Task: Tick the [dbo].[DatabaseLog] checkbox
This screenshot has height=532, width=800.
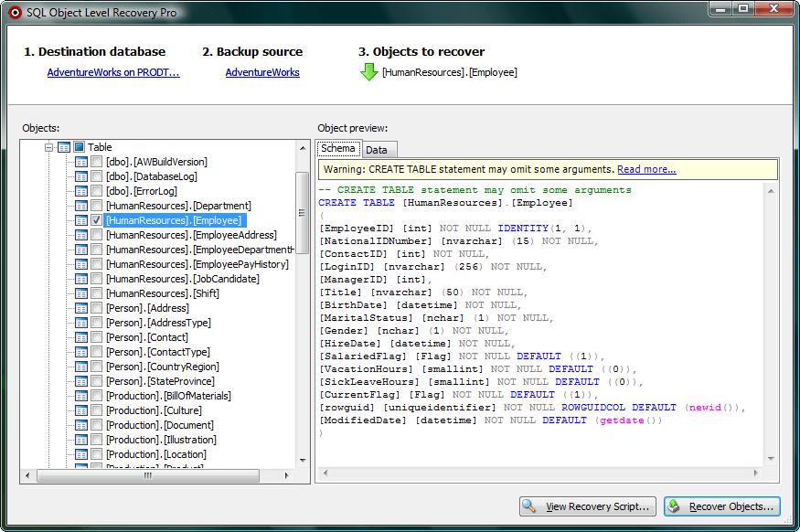Action: [x=96, y=176]
